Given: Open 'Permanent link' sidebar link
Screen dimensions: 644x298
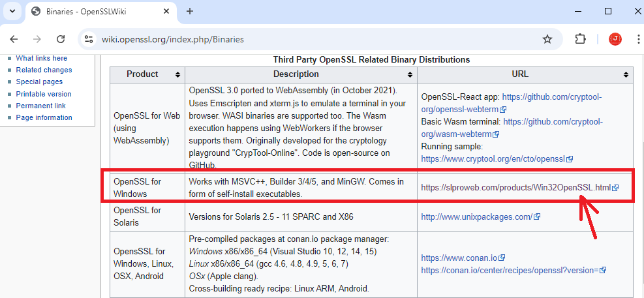Looking at the screenshot, I should point(40,106).
